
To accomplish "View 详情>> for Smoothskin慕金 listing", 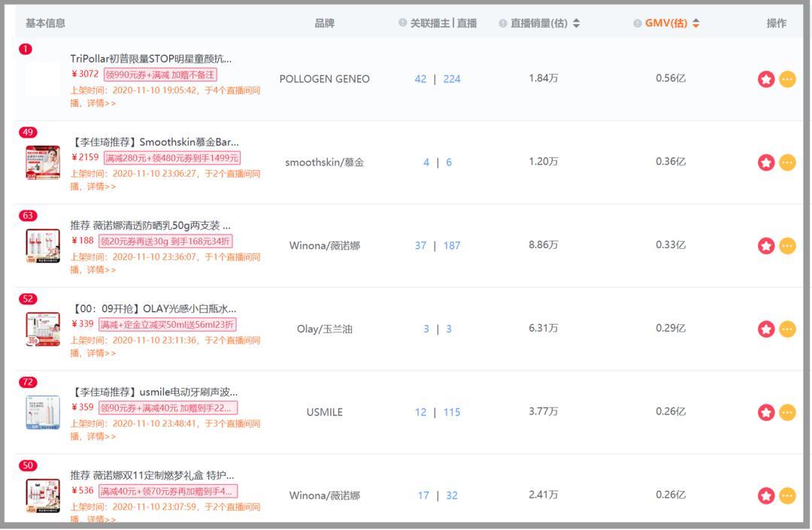I will coord(101,187).
